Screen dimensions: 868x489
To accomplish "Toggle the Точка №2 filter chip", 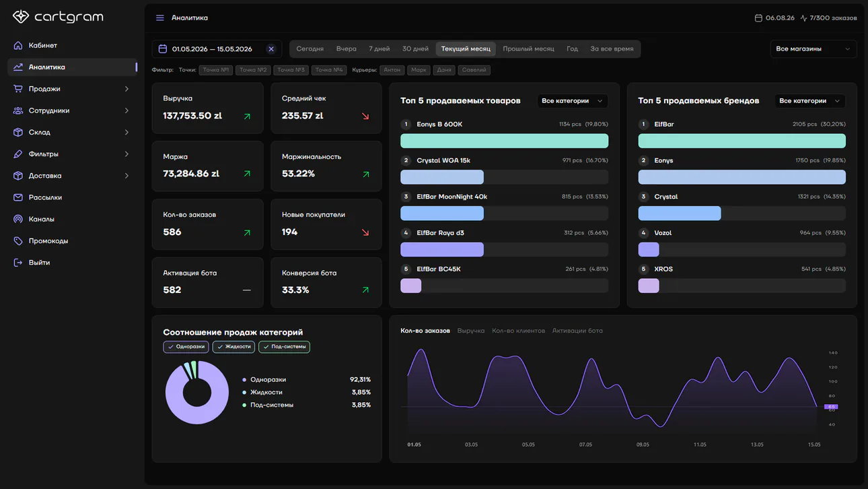I will point(253,70).
